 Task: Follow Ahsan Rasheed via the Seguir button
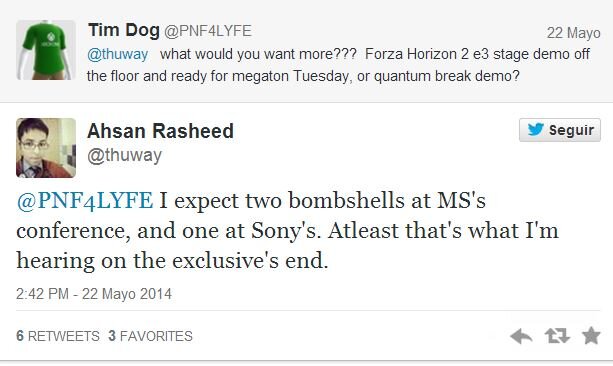coord(560,130)
